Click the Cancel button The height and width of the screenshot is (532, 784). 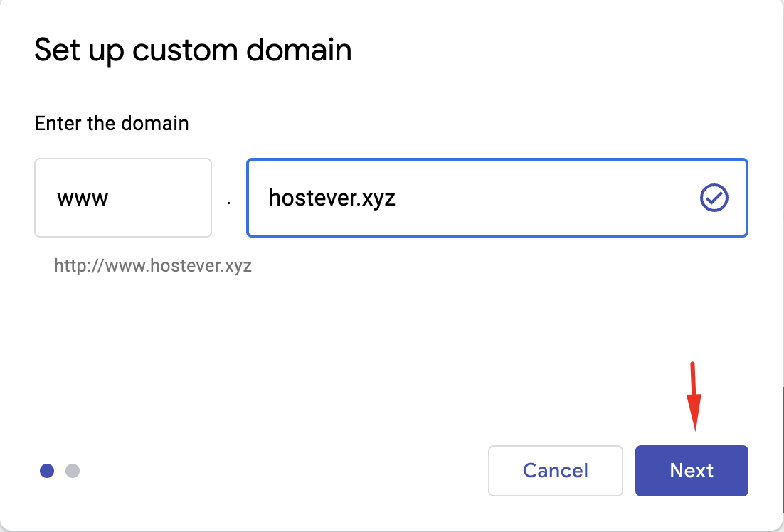click(x=556, y=471)
